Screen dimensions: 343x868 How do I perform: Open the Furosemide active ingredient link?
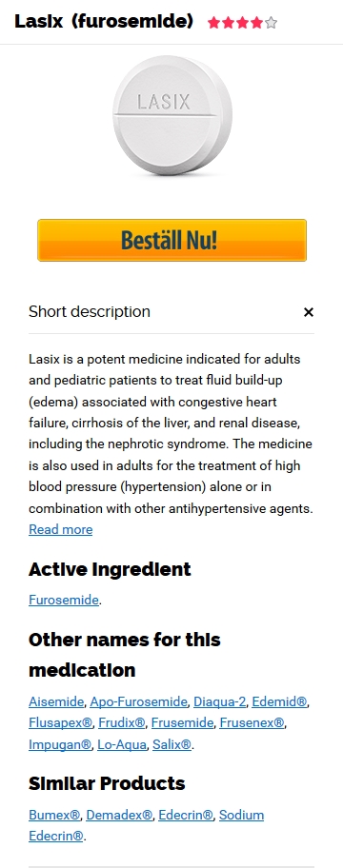point(64,600)
